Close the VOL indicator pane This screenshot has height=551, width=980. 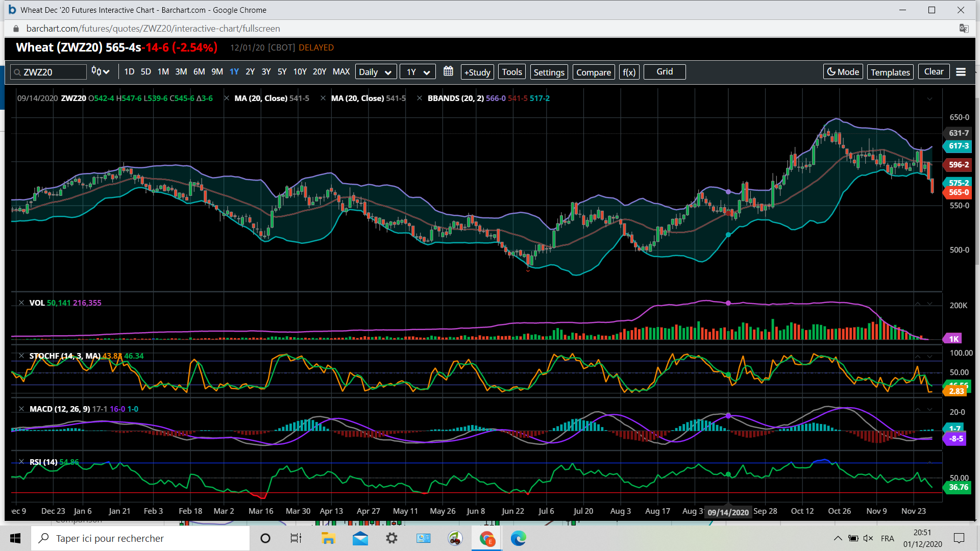coord(21,303)
